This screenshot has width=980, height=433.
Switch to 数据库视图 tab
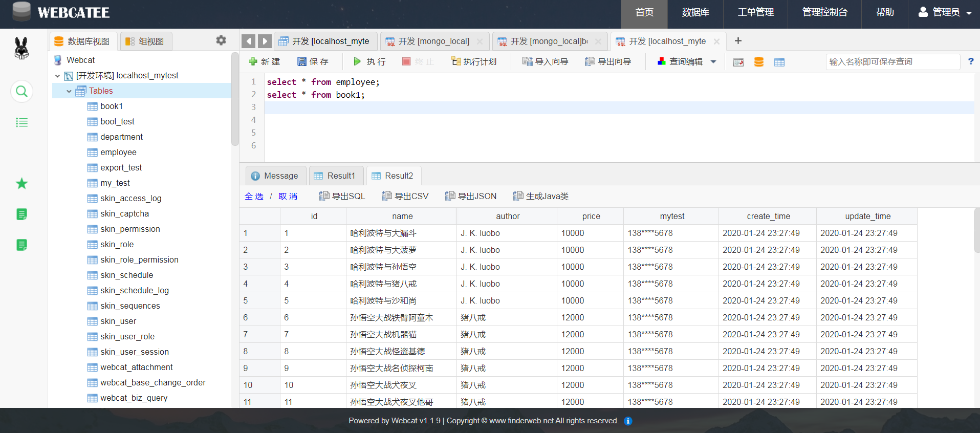(83, 41)
